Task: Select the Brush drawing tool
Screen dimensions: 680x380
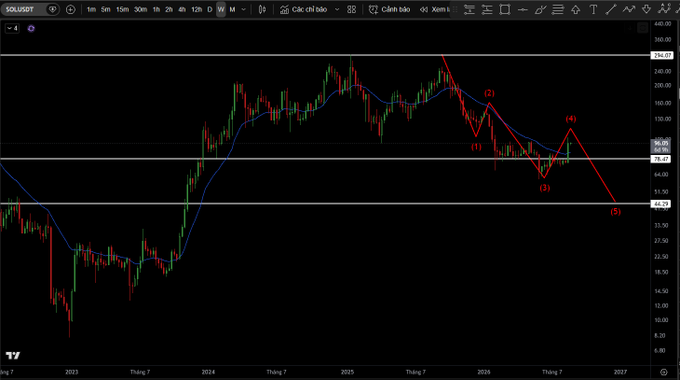Action: [540, 9]
